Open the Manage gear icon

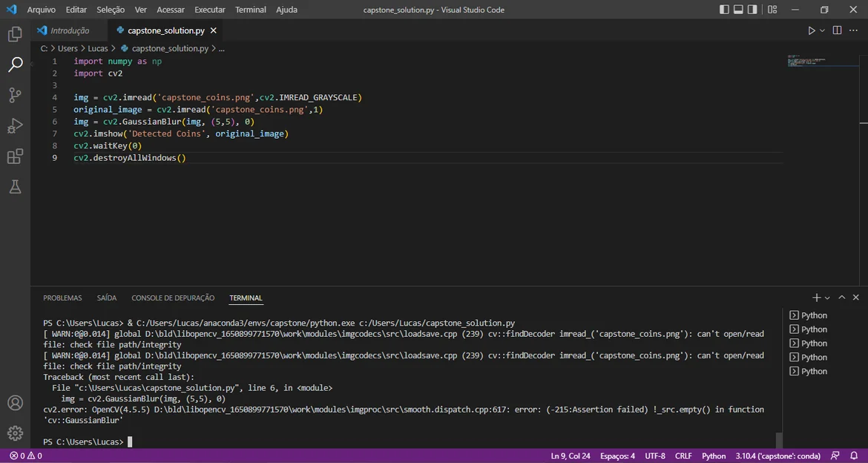[15, 433]
